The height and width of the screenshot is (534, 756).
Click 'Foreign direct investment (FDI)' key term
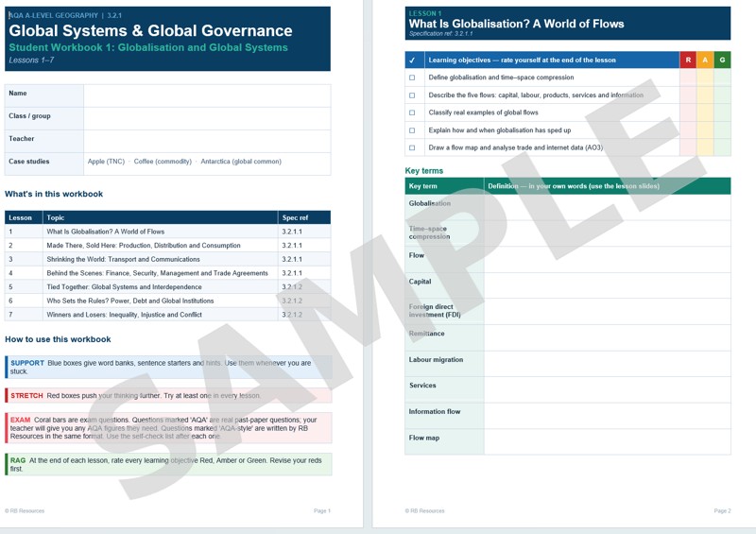(435, 311)
